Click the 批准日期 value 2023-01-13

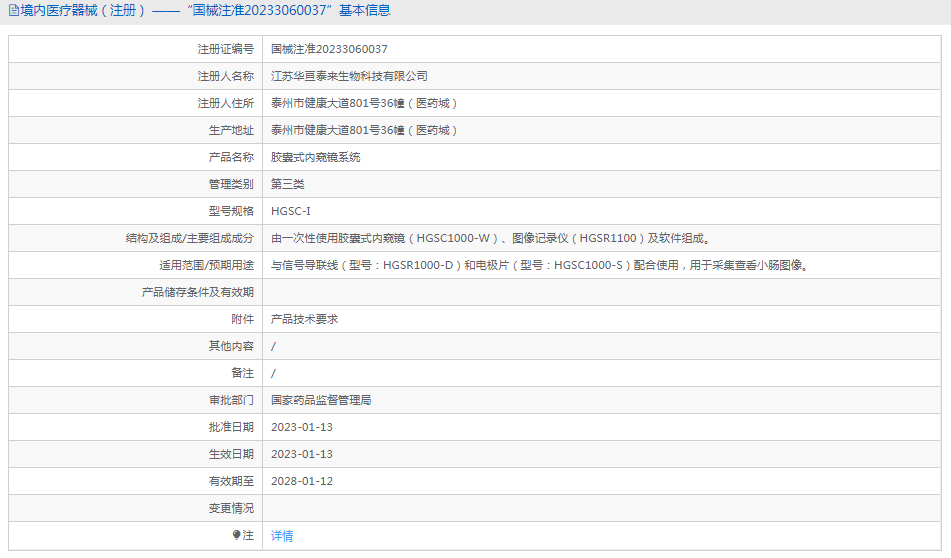point(302,427)
